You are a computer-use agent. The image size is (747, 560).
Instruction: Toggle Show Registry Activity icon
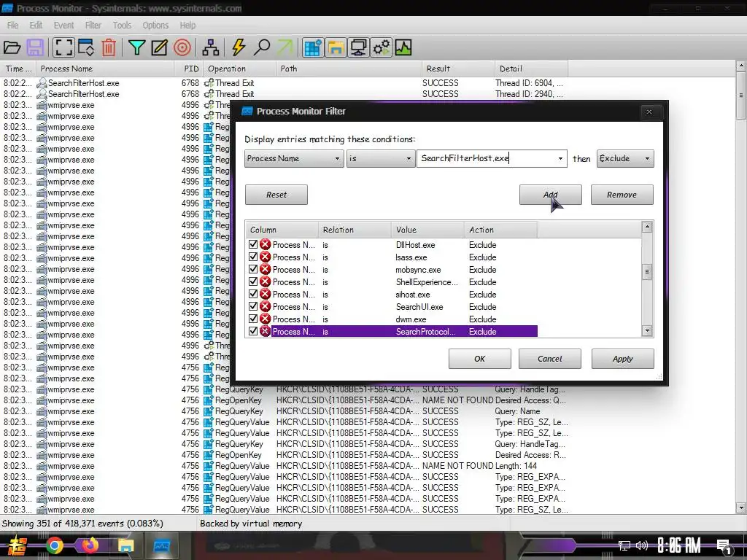(x=312, y=47)
